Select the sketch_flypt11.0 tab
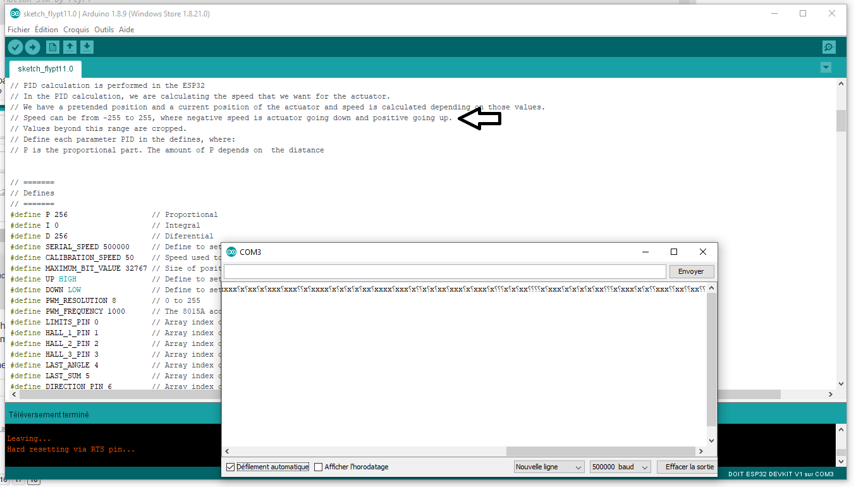The image size is (868, 487). click(x=46, y=69)
